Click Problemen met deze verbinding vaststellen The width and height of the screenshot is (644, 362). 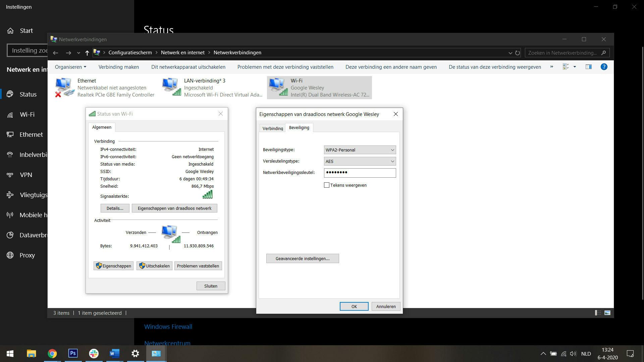coord(285,67)
